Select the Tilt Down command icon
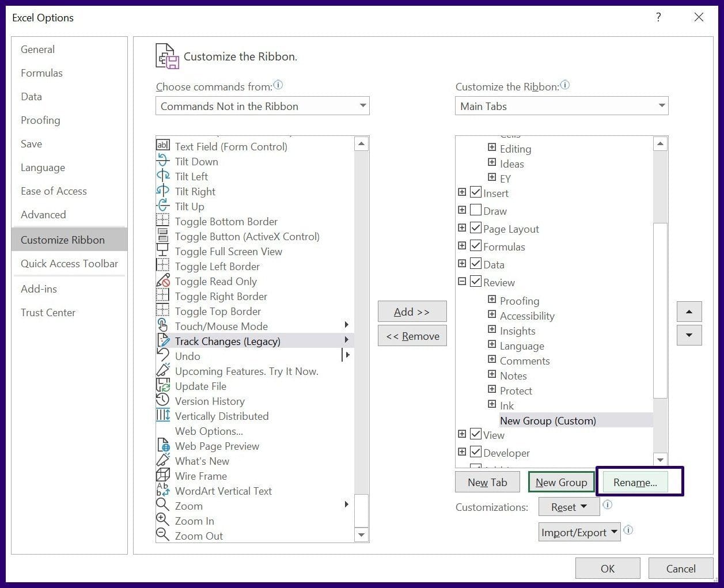 (163, 161)
